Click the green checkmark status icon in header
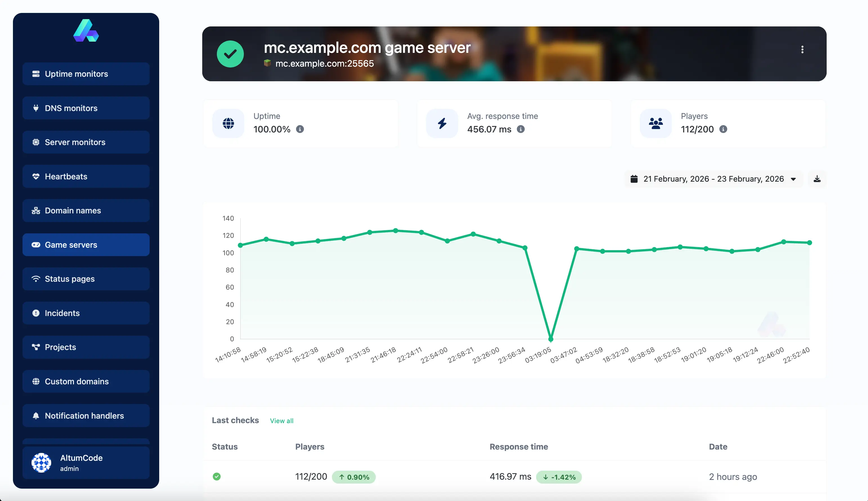The height and width of the screenshot is (501, 868). 230,54
